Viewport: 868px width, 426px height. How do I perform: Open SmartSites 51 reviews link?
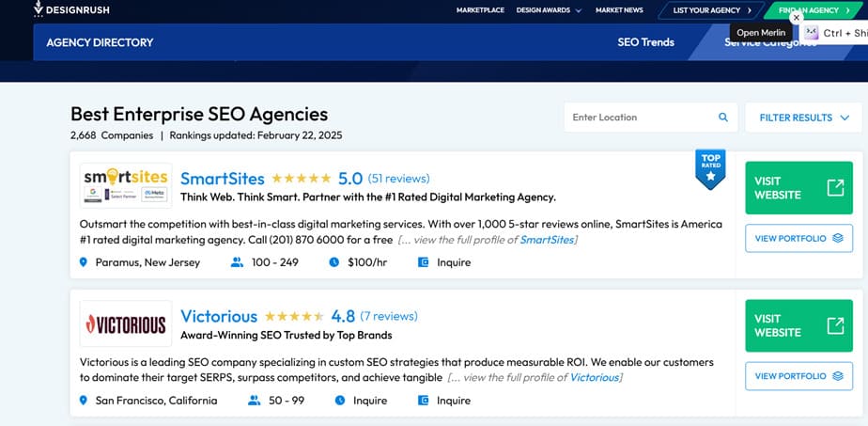398,179
